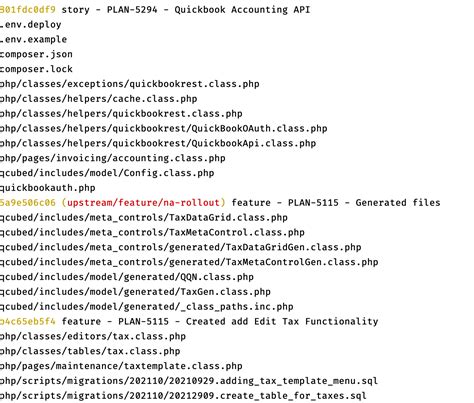This screenshot has height=403, width=474.
Task: Click generated/TaxDataGridGen.class.php path
Action: pyautogui.click(x=181, y=247)
